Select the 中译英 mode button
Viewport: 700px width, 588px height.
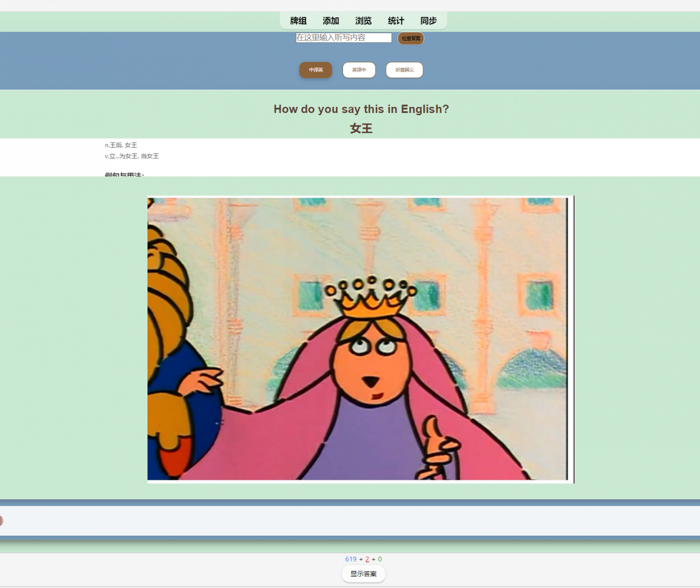click(x=316, y=70)
